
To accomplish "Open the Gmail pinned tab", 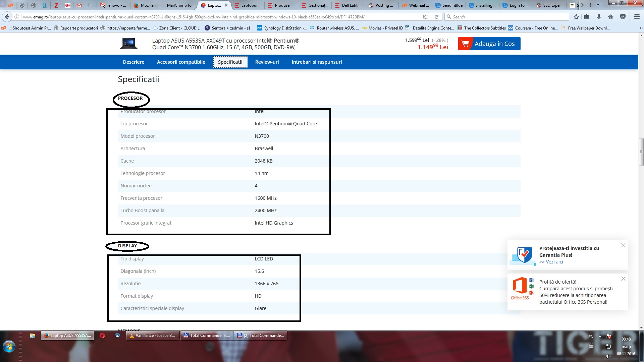I will [x=79, y=5].
